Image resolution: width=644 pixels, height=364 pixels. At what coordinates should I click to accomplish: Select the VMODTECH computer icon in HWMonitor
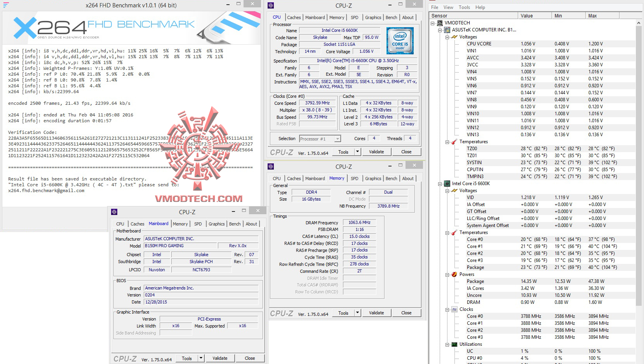[440, 23]
